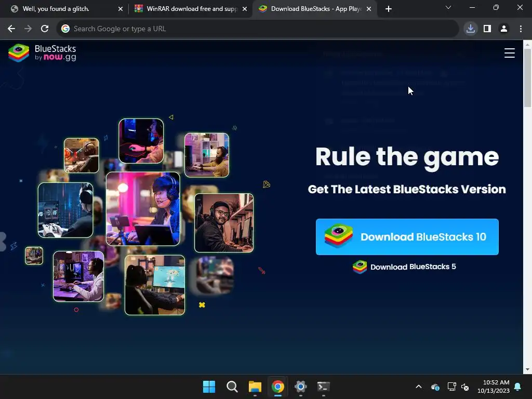Open the Chrome downloads icon
The width and height of the screenshot is (532, 399).
coord(471,29)
